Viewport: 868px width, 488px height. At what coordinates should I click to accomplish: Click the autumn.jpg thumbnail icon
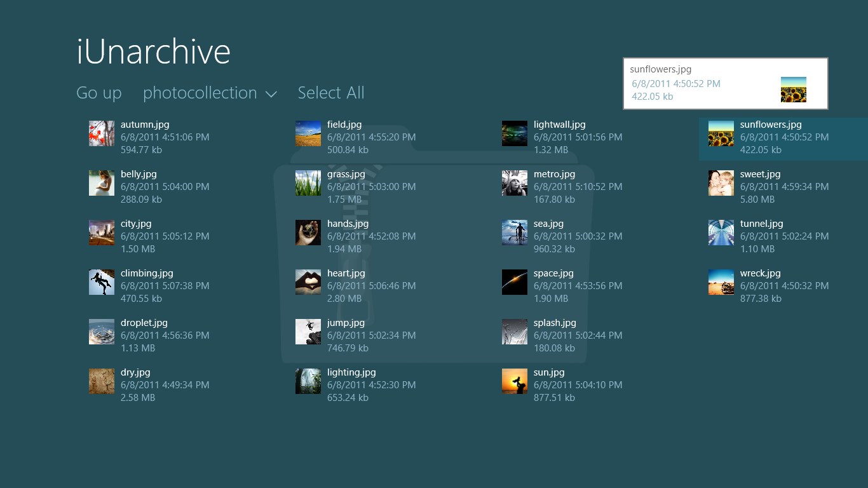(x=102, y=133)
